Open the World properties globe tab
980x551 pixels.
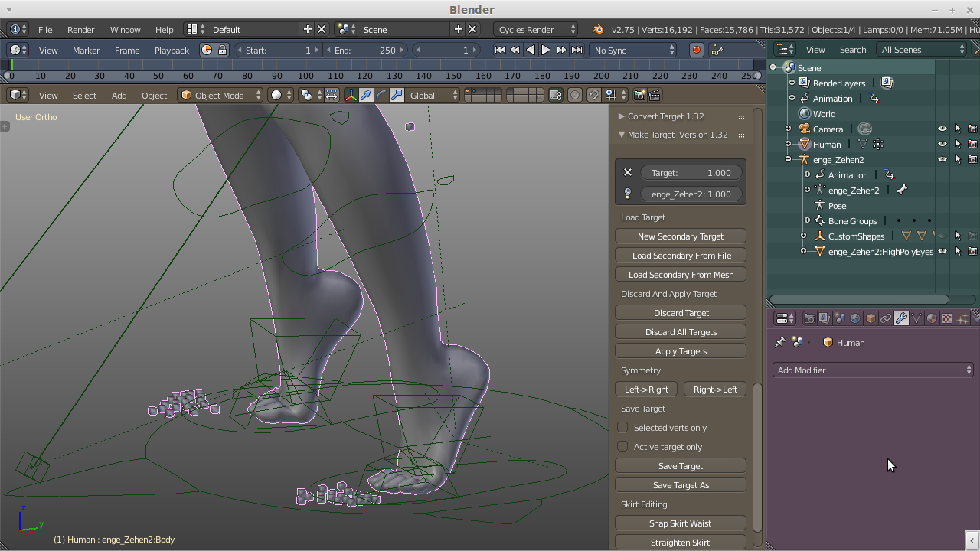pyautogui.click(x=855, y=318)
